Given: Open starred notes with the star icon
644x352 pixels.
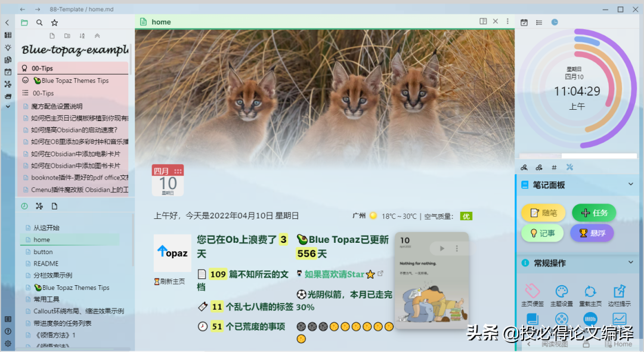Looking at the screenshot, I should (x=55, y=23).
